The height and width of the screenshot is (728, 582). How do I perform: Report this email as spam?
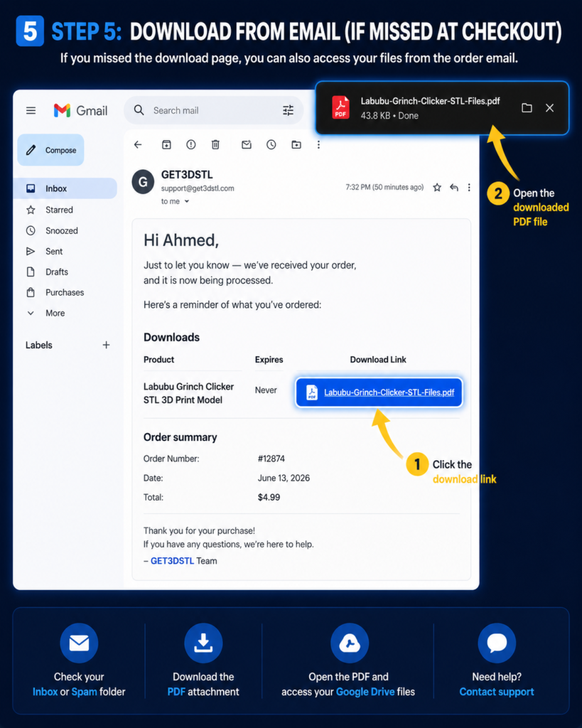190,145
